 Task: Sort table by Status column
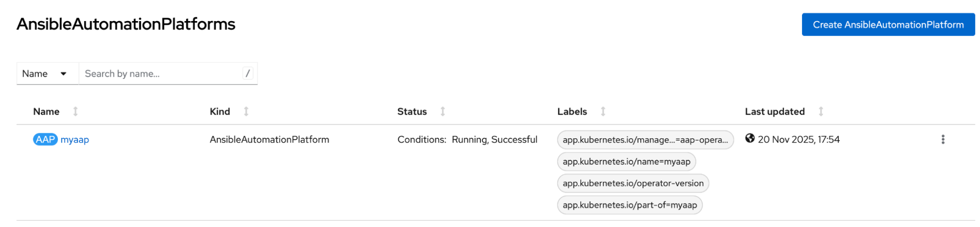443,112
